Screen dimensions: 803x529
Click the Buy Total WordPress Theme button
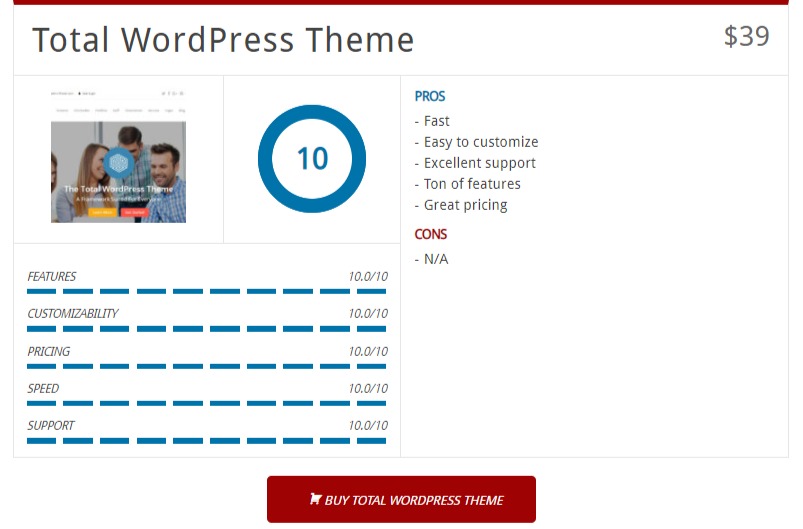click(x=401, y=499)
